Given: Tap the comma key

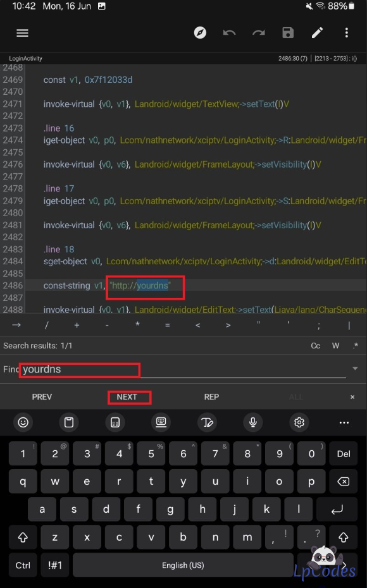Looking at the screenshot, I should point(279,537).
